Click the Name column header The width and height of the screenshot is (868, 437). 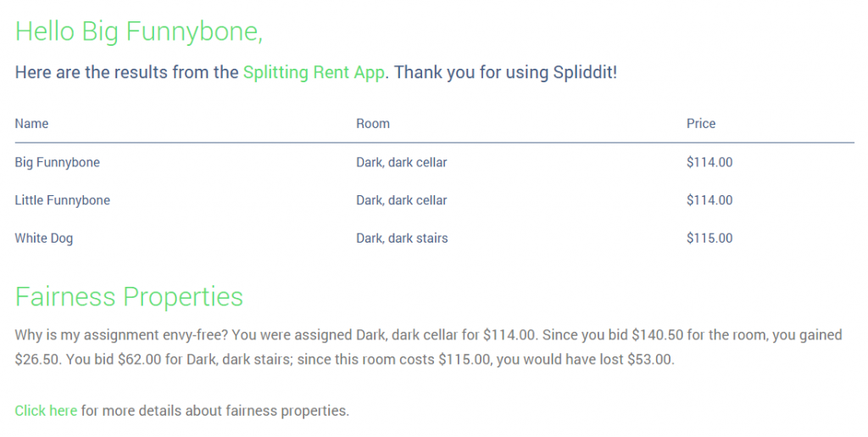(x=31, y=124)
